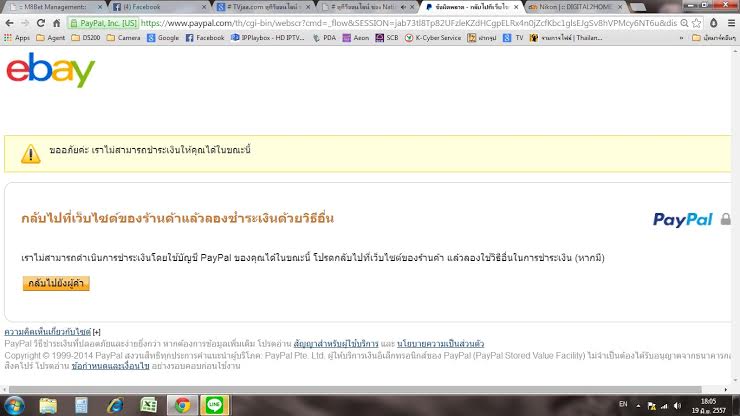Open the Chrome menu button

(x=731, y=23)
